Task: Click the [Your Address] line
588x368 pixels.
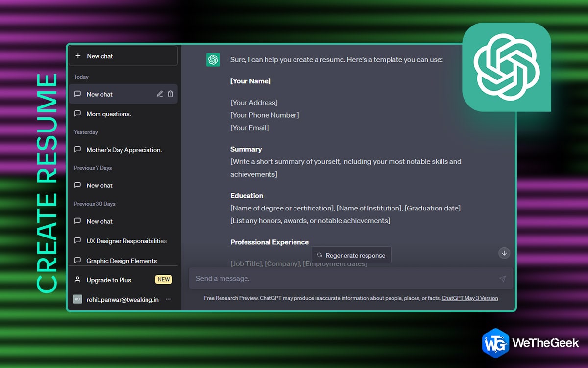Action: click(x=254, y=103)
